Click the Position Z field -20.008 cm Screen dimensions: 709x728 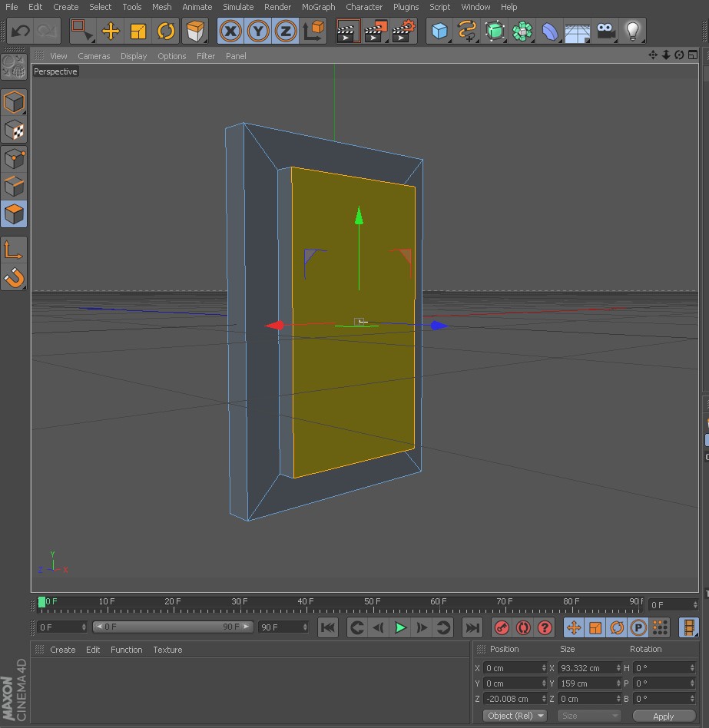pyautogui.click(x=515, y=699)
